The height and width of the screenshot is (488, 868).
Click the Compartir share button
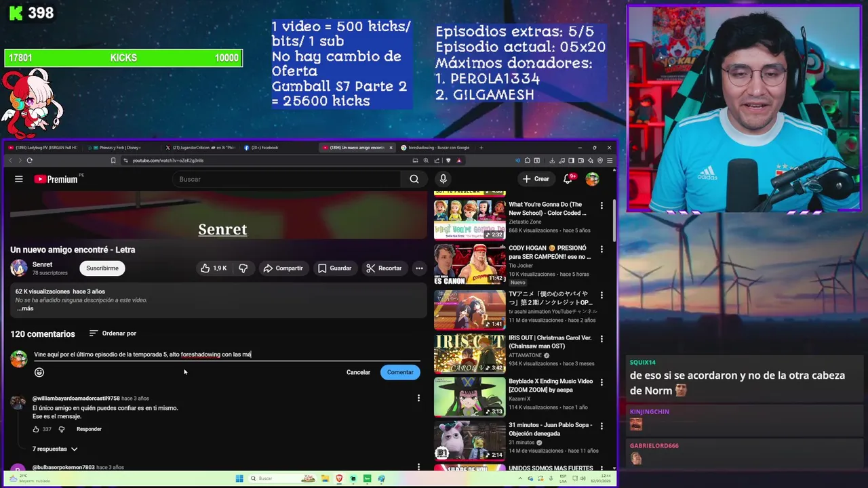tap(283, 268)
